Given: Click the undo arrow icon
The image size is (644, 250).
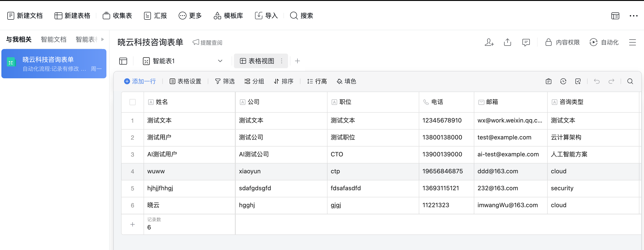Looking at the screenshot, I should pos(597,81).
